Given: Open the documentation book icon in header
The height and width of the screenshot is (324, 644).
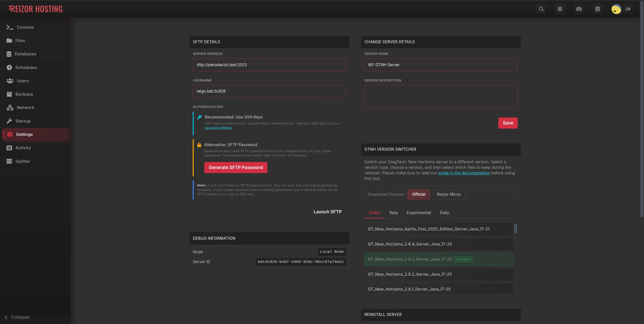Looking at the screenshot, I should (597, 9).
